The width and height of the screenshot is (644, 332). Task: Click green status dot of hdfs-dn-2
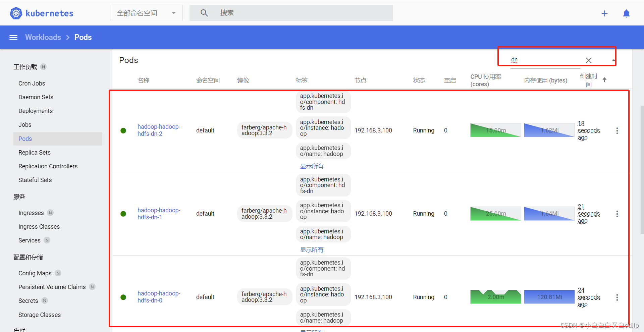(123, 130)
